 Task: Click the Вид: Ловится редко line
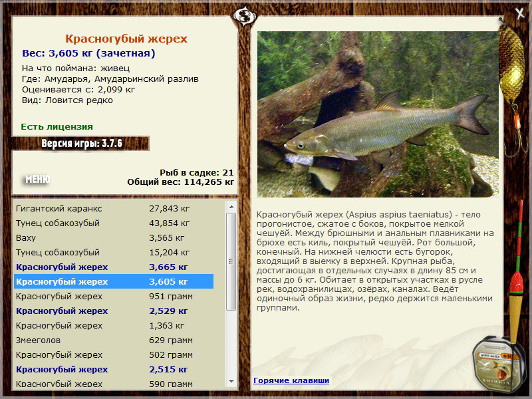[x=67, y=100]
